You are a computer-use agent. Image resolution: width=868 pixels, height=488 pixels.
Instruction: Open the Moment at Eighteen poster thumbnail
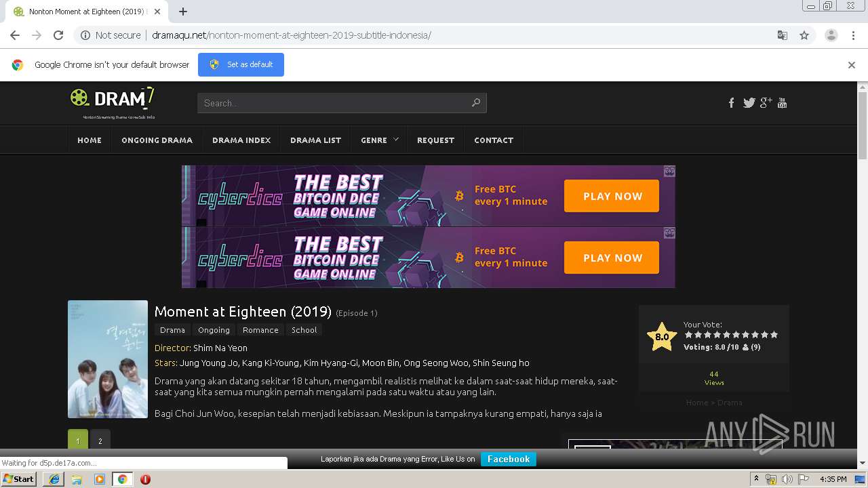click(x=108, y=359)
